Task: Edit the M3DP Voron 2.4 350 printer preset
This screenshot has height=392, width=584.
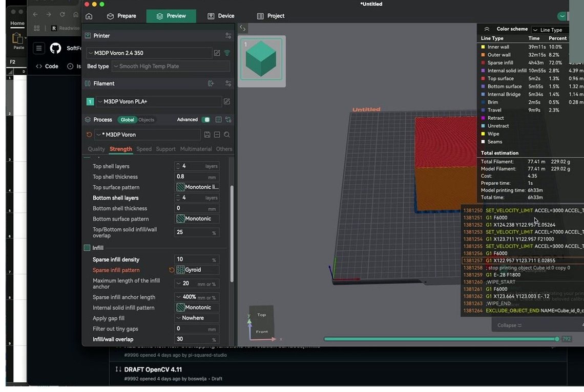Action: (x=217, y=53)
